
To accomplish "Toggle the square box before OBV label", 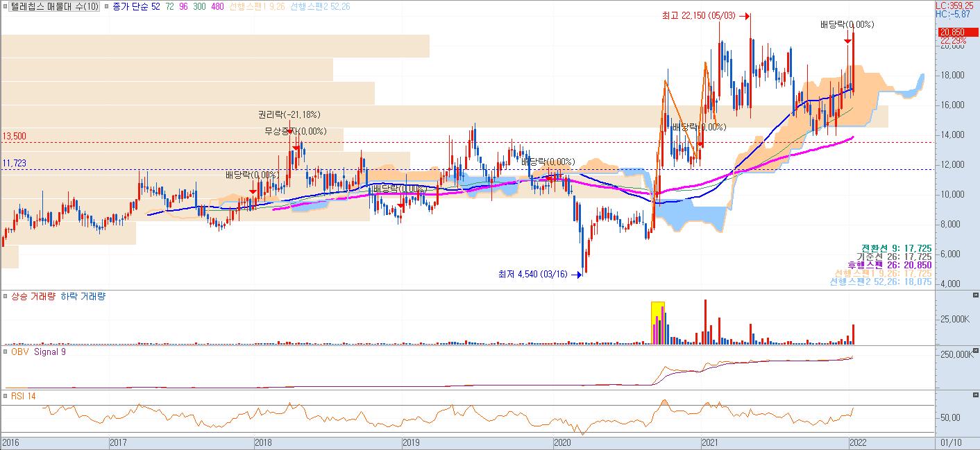I will (x=4, y=352).
